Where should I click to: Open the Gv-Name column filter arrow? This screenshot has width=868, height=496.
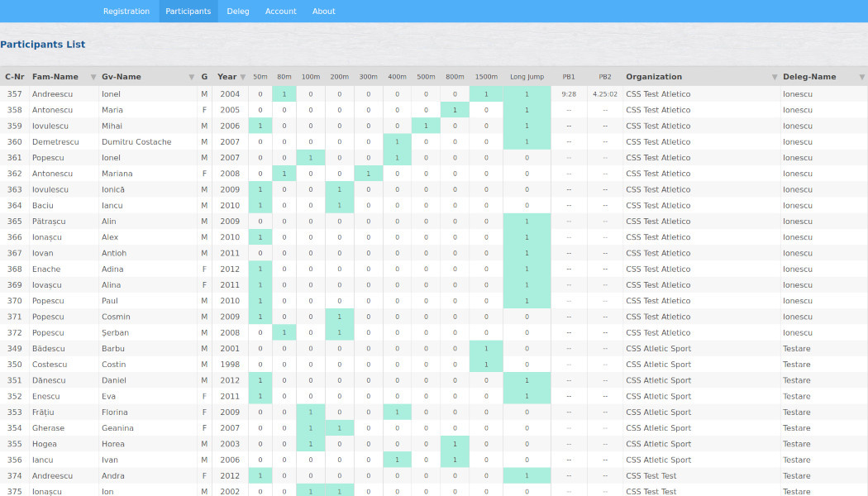pos(192,77)
